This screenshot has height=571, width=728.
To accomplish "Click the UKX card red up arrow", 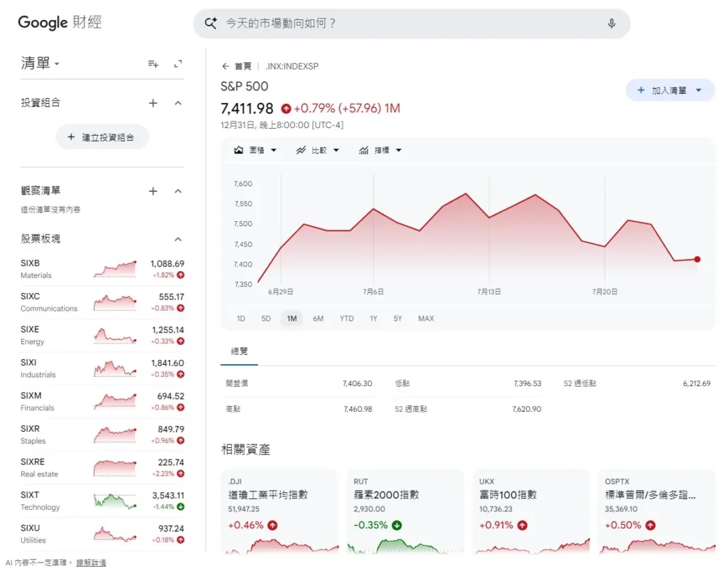I will (523, 525).
